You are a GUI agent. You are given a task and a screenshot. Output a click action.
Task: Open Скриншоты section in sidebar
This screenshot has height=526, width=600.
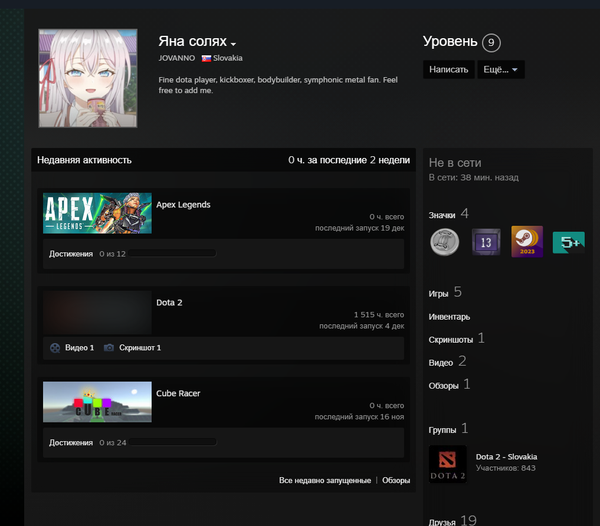(451, 340)
